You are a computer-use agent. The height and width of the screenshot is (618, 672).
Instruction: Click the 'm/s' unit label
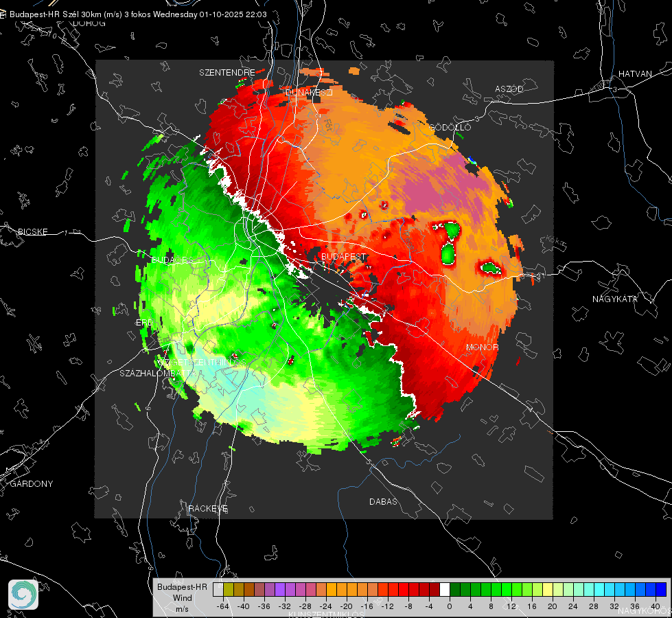click(x=182, y=609)
